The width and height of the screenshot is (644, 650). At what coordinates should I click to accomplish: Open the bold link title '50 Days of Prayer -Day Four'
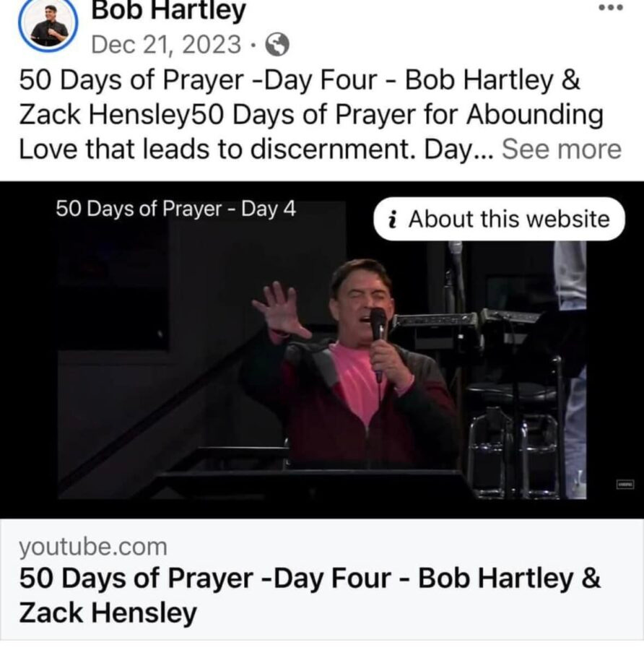click(x=205, y=578)
